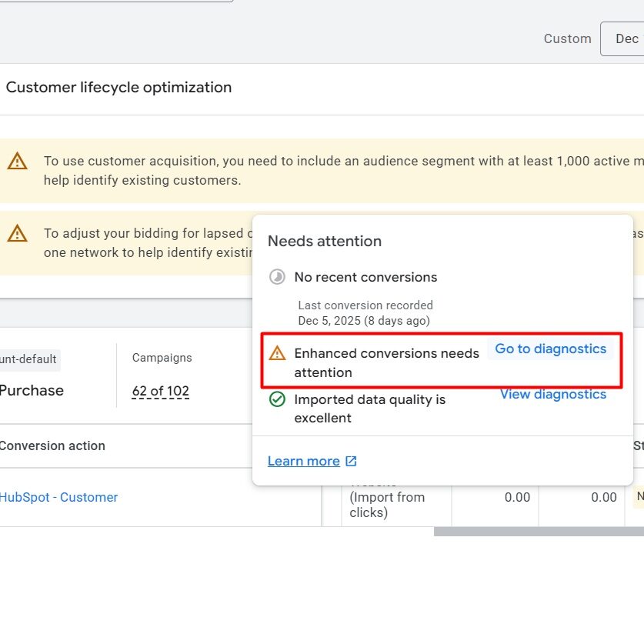
Task: Click the external link icon after Learn more
Action: click(x=351, y=461)
